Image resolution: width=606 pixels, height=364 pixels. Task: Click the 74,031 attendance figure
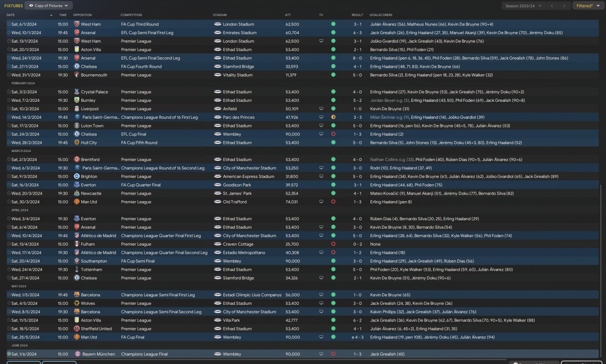click(292, 202)
